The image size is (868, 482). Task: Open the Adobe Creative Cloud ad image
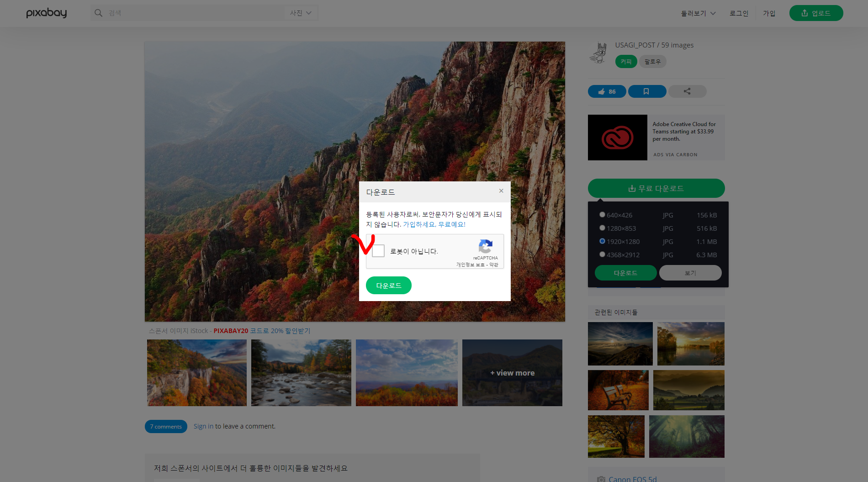(x=617, y=137)
